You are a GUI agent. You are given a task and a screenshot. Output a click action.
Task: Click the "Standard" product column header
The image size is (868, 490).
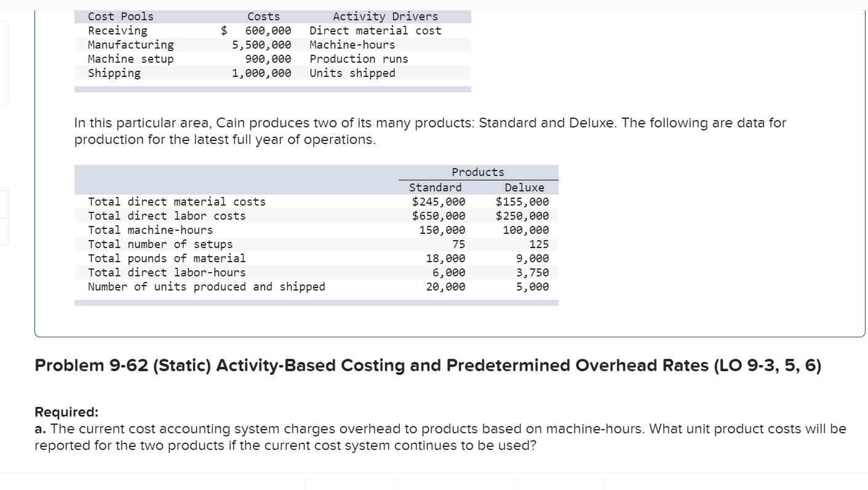pyautogui.click(x=435, y=187)
